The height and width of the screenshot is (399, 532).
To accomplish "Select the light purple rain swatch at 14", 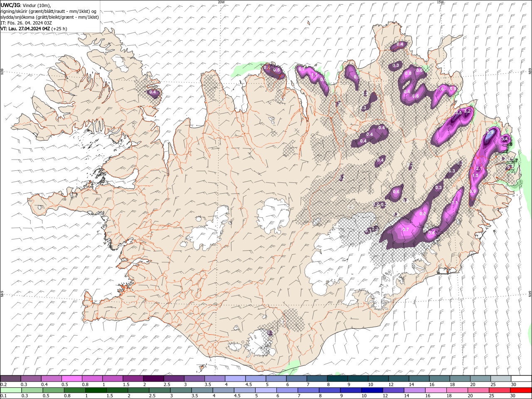I will (415, 390).
